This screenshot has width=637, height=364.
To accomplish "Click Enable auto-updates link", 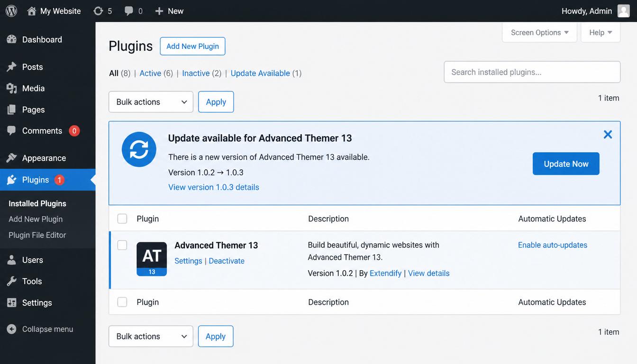I will coord(553,245).
